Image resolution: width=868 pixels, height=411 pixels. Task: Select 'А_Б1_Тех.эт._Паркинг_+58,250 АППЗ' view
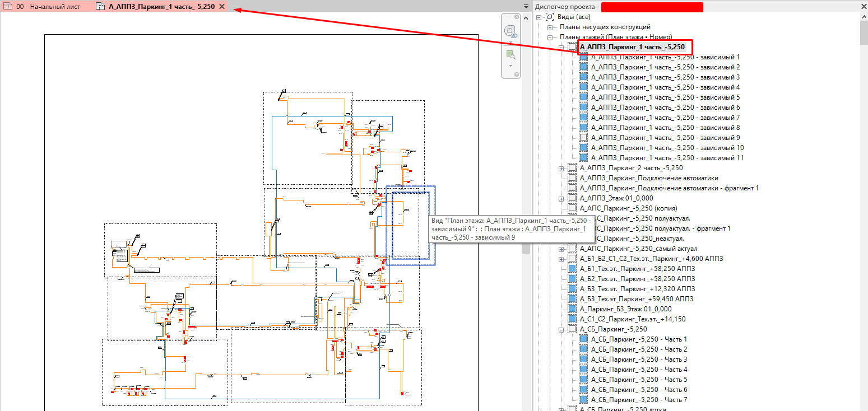pyautogui.click(x=637, y=269)
